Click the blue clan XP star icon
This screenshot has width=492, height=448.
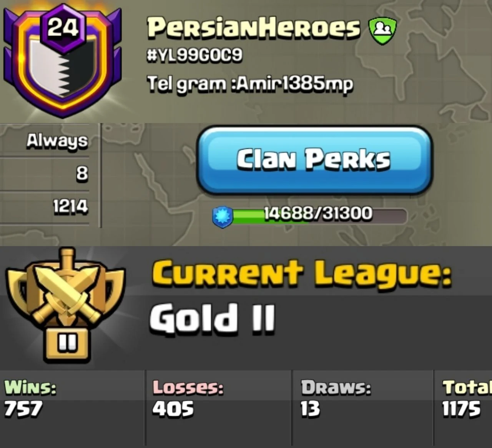tap(223, 217)
